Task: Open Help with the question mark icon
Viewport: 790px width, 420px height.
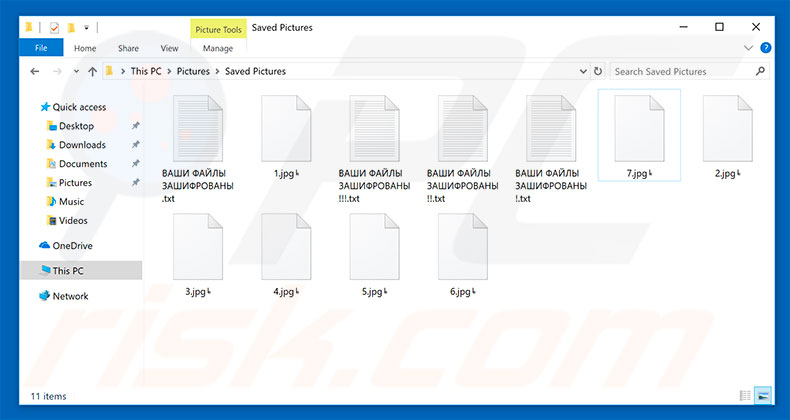Action: pyautogui.click(x=765, y=48)
